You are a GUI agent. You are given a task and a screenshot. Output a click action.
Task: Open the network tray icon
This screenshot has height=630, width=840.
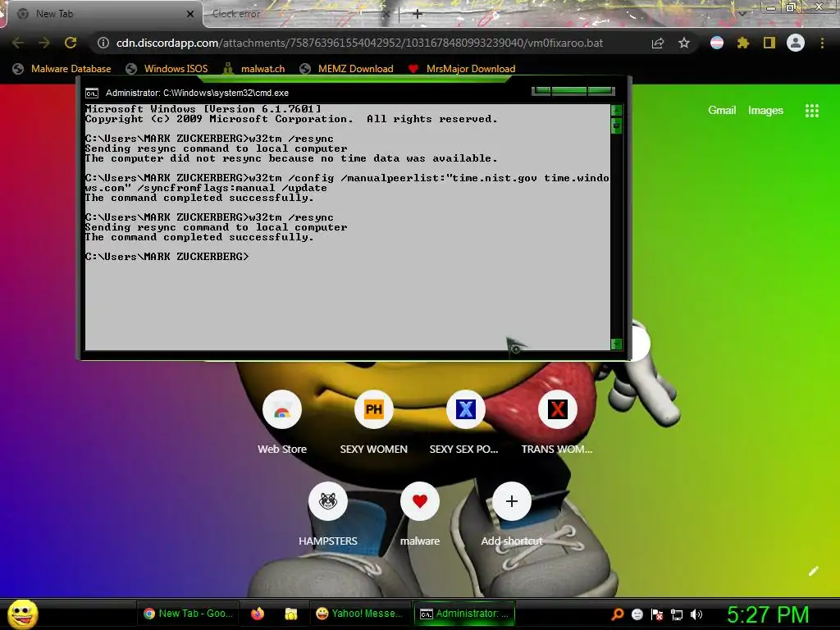click(x=677, y=614)
